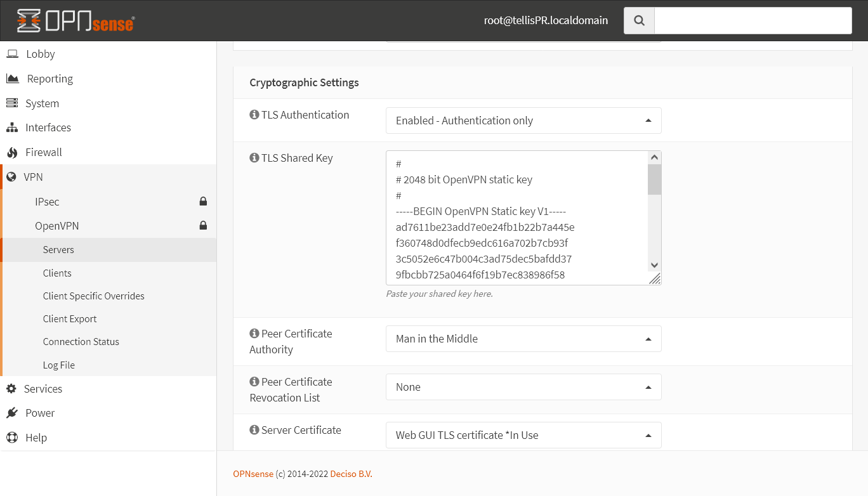The width and height of the screenshot is (868, 496).
Task: Click the Power icon in sidebar
Action: point(13,413)
